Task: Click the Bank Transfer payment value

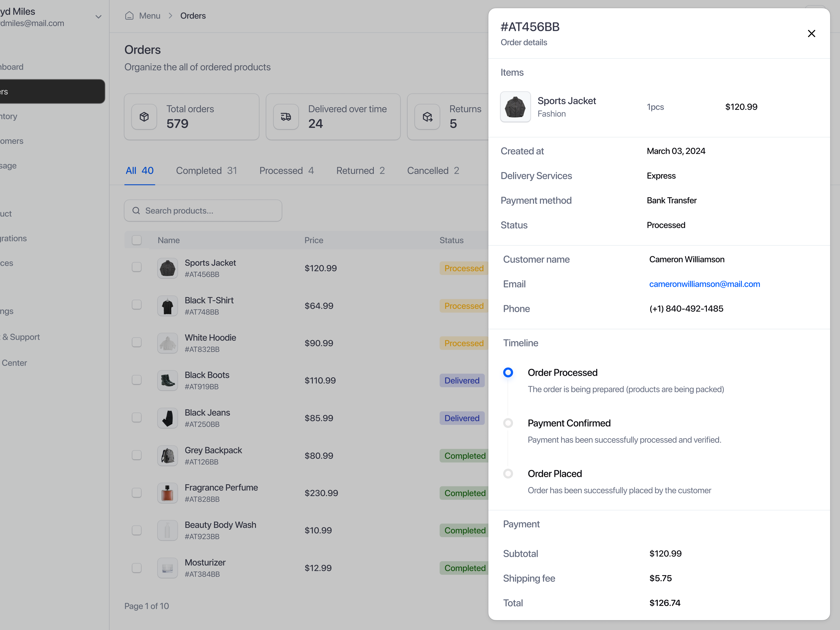Action: (671, 201)
